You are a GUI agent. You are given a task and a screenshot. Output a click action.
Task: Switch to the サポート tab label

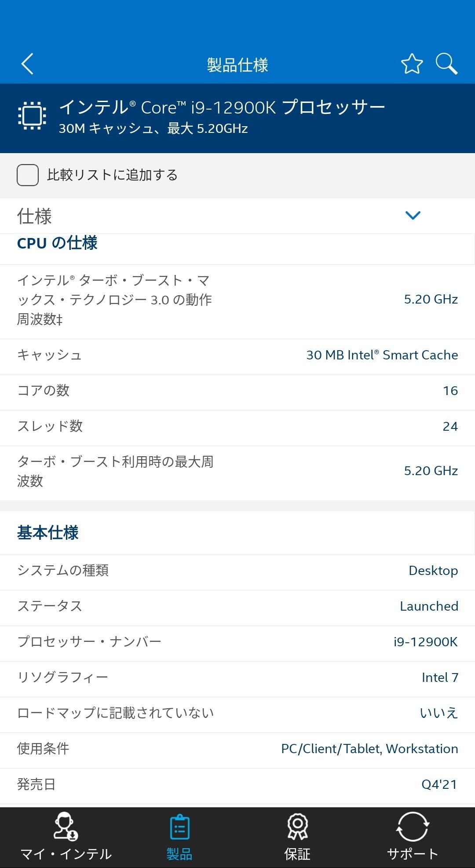(x=412, y=854)
